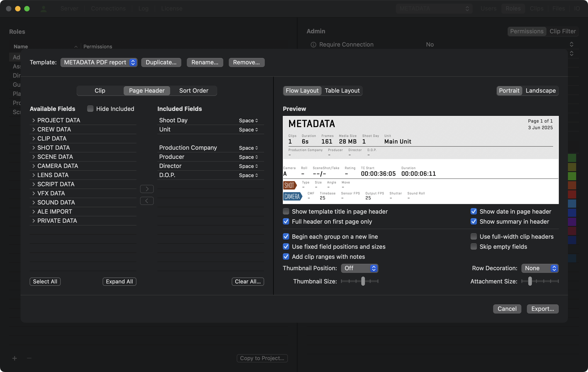Click the user profile icon in toolbar
588x372 pixels.
click(x=44, y=9)
